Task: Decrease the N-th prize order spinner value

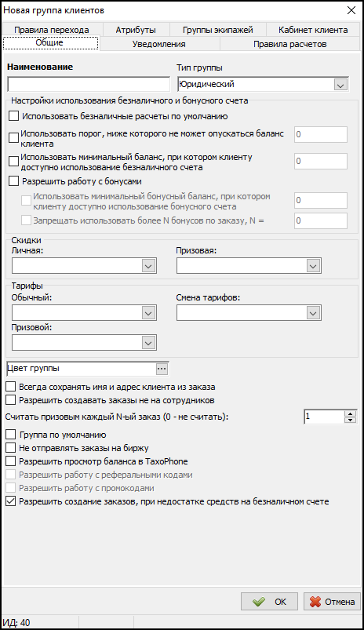Action: click(x=351, y=420)
